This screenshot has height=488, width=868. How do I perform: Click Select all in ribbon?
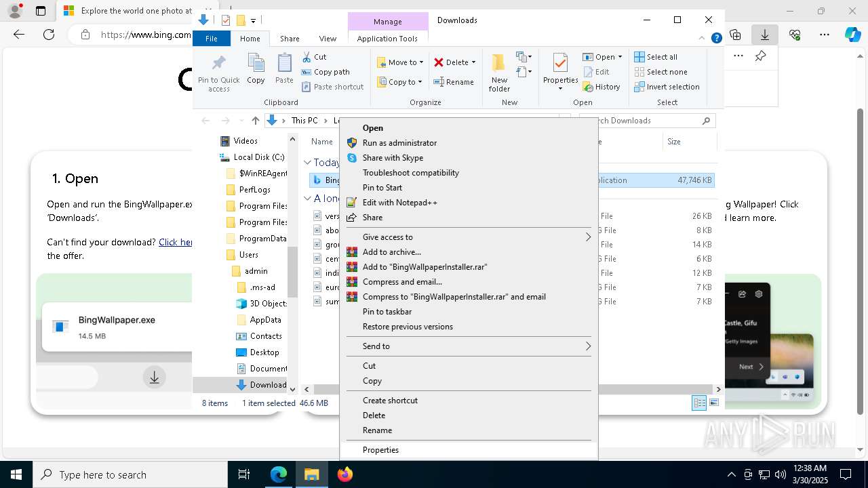click(x=656, y=57)
